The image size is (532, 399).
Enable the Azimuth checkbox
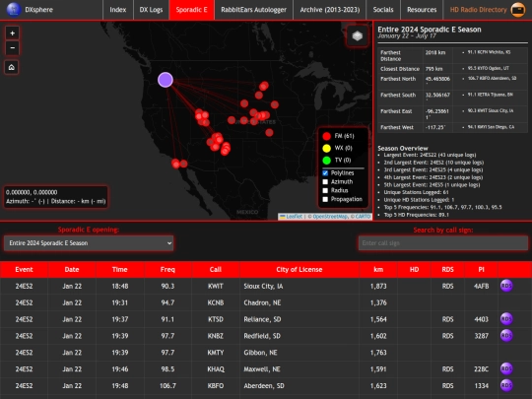pyautogui.click(x=325, y=182)
